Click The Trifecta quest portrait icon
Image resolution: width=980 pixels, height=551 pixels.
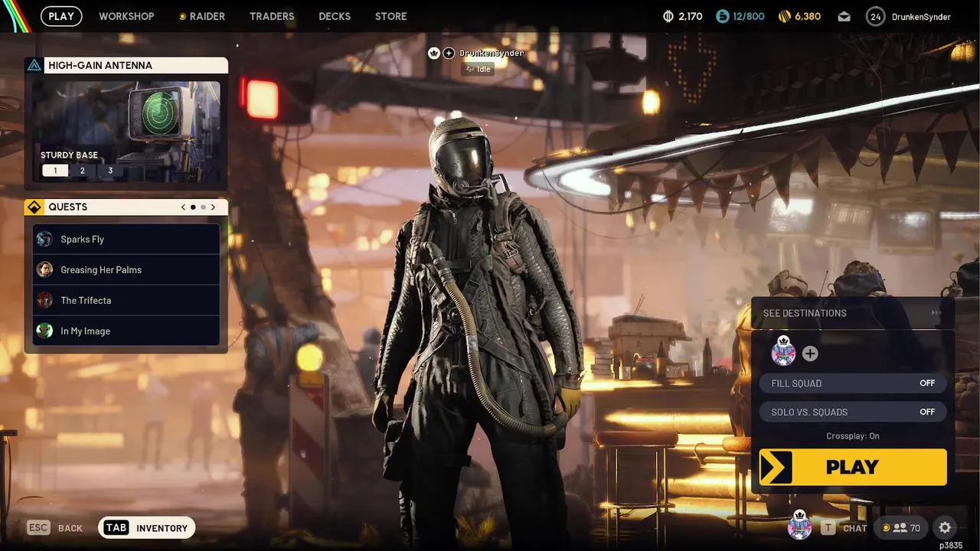(44, 300)
